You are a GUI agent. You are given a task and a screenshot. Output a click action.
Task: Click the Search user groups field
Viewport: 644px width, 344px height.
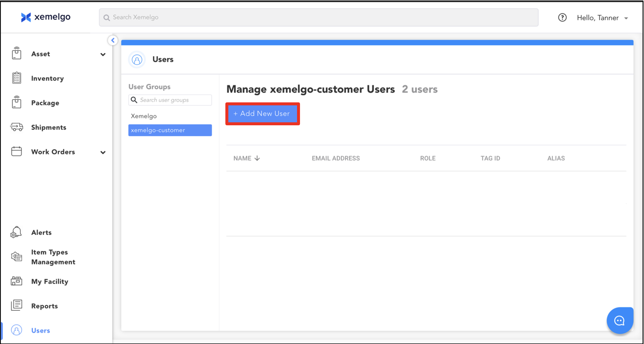[x=174, y=100]
